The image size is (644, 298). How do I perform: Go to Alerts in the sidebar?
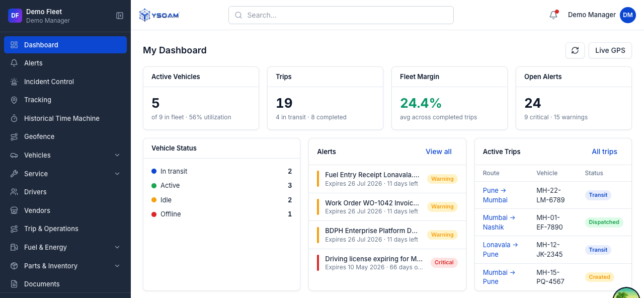[x=65, y=63]
